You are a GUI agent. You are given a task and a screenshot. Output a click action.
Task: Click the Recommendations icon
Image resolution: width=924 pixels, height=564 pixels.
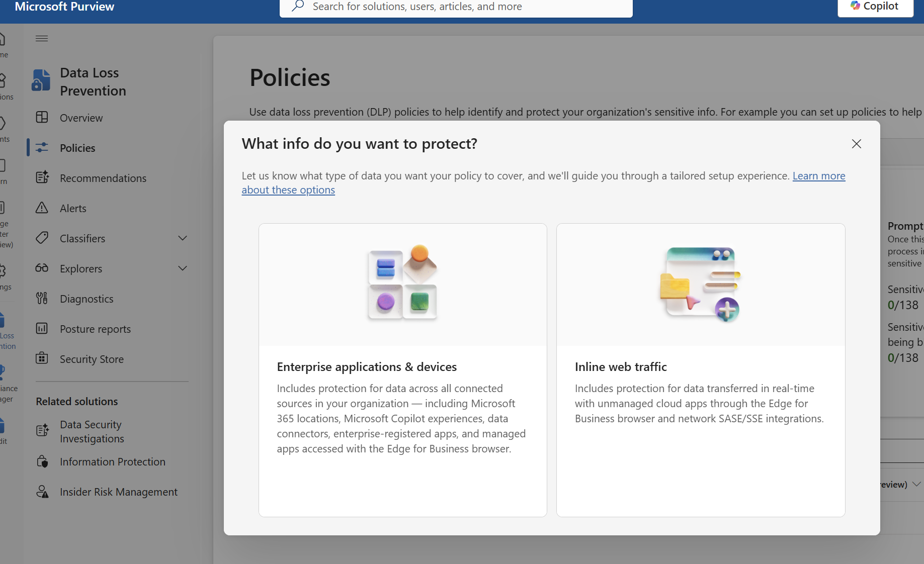point(42,177)
